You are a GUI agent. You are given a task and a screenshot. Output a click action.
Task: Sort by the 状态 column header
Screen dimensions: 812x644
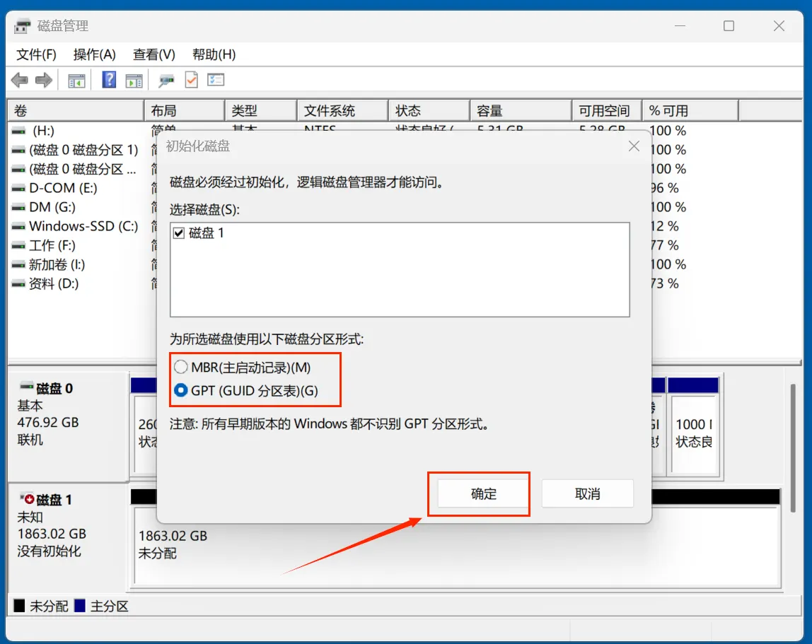coord(429,111)
